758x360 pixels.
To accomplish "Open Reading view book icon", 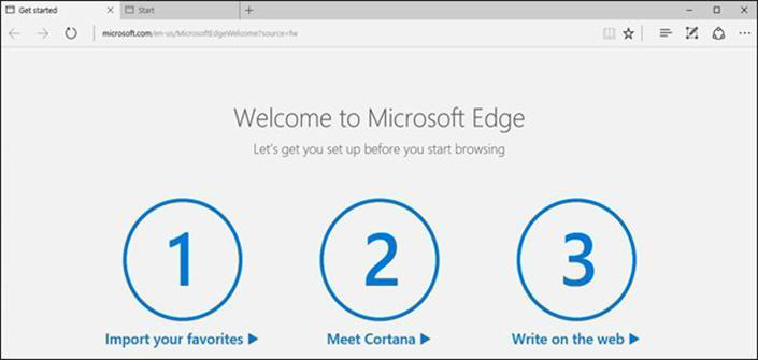I will click(609, 34).
